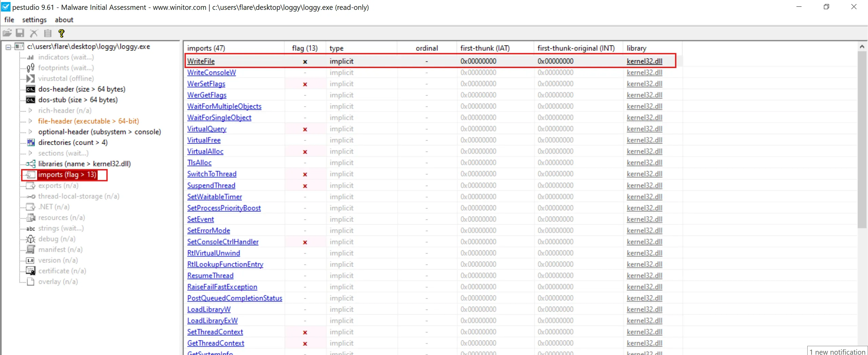The width and height of the screenshot is (868, 355).
Task: Select the directories (count > 4) icon
Action: coord(31,143)
